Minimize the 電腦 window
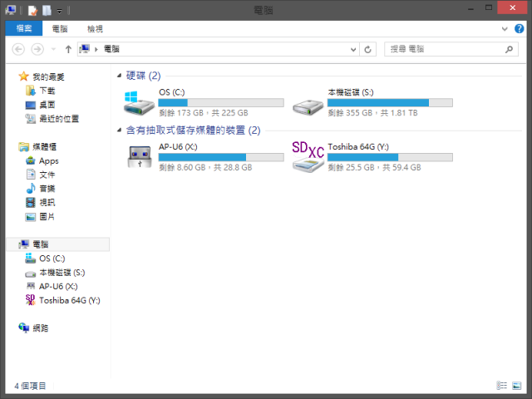The image size is (532, 399). pos(470,8)
